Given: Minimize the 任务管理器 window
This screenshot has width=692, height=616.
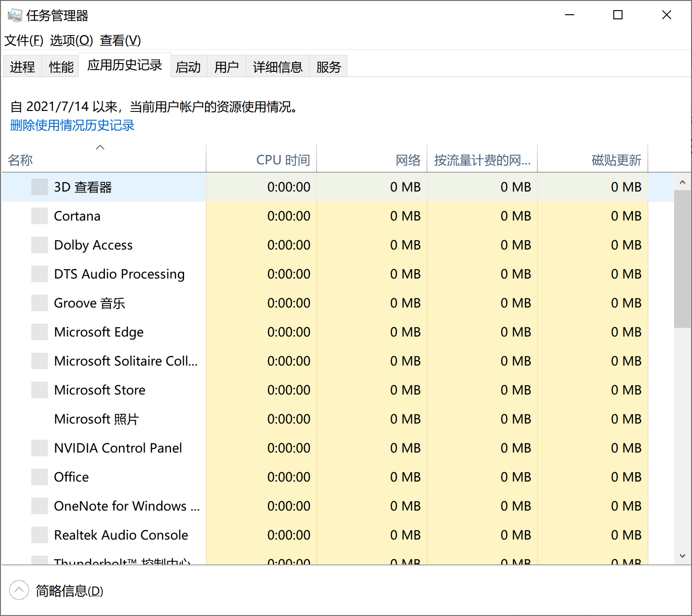Looking at the screenshot, I should (x=570, y=15).
